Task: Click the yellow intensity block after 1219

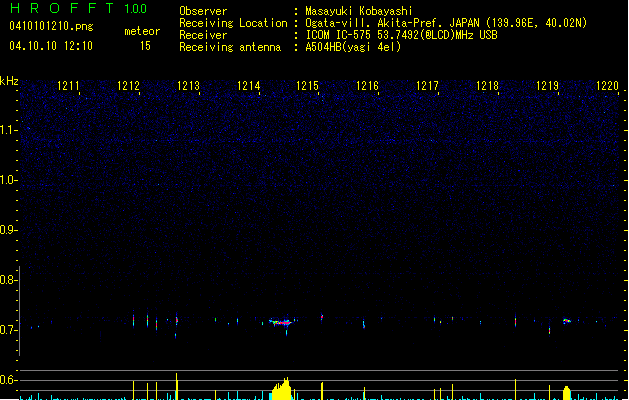Action: (566, 393)
